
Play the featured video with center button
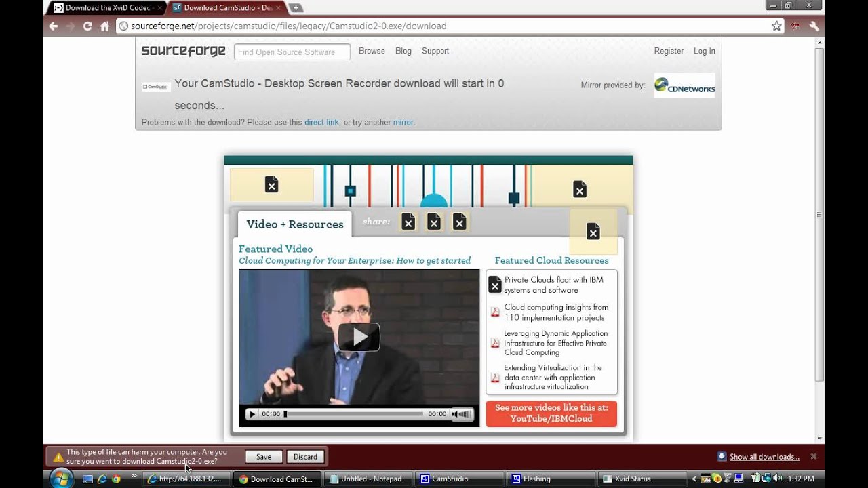coord(359,337)
